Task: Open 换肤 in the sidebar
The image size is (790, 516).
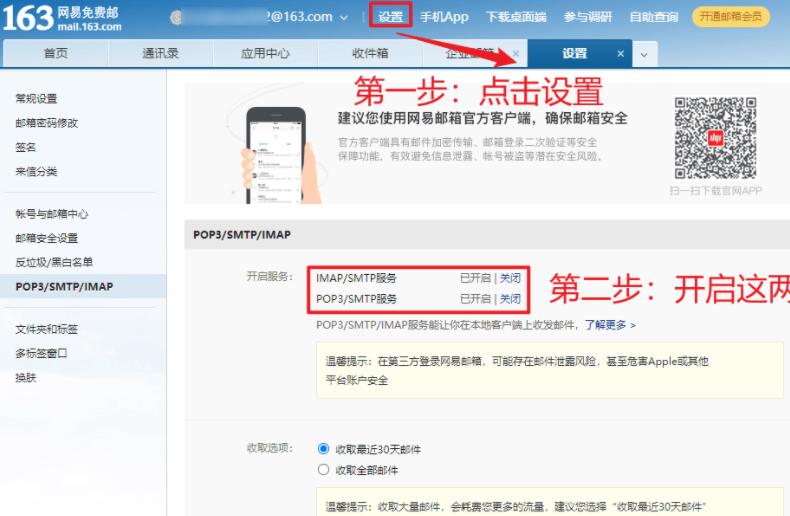Action: click(26, 378)
